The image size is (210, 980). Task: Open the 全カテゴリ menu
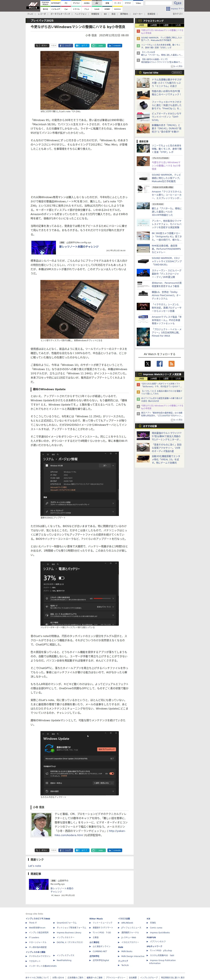(x=178, y=14)
